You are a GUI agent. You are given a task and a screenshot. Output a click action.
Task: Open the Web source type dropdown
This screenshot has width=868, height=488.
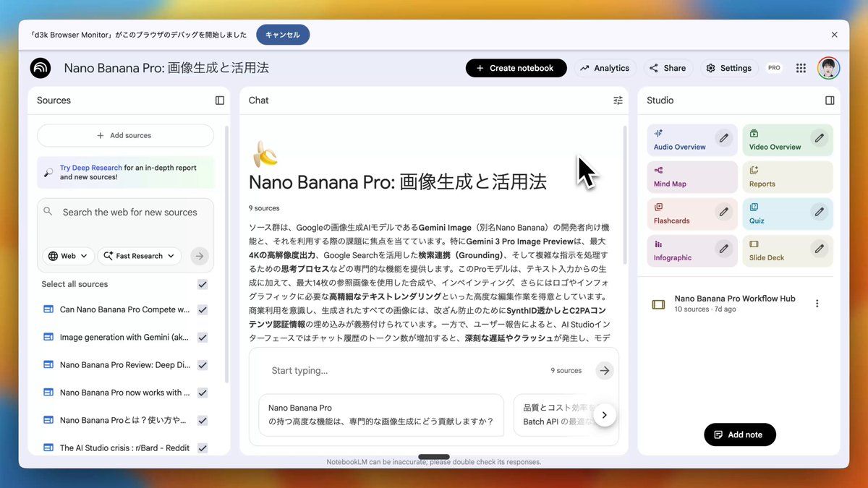(68, 256)
